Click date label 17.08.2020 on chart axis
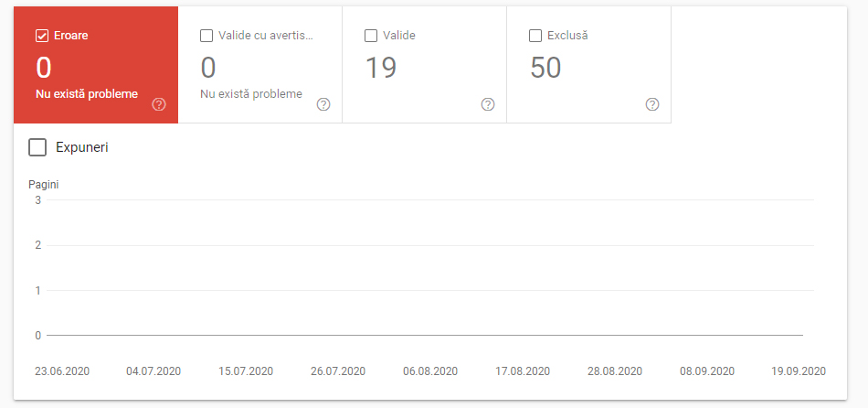868x408 pixels. [523, 371]
